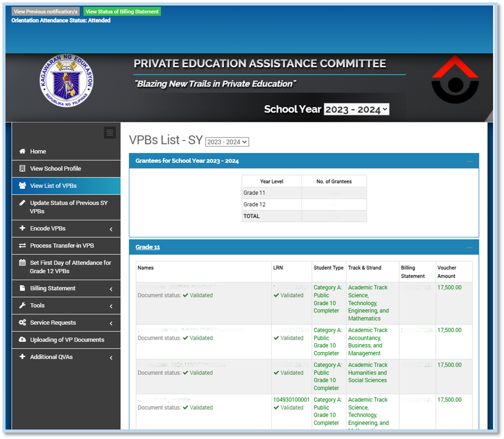Click the pencil icon for Update Status

click(x=22, y=203)
